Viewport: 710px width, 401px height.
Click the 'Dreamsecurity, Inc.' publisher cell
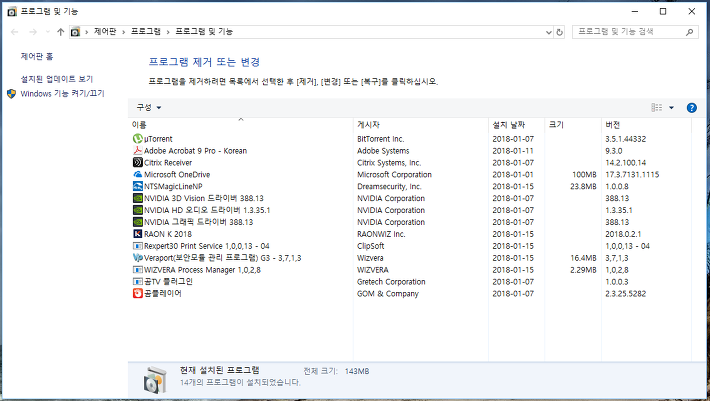(389, 186)
